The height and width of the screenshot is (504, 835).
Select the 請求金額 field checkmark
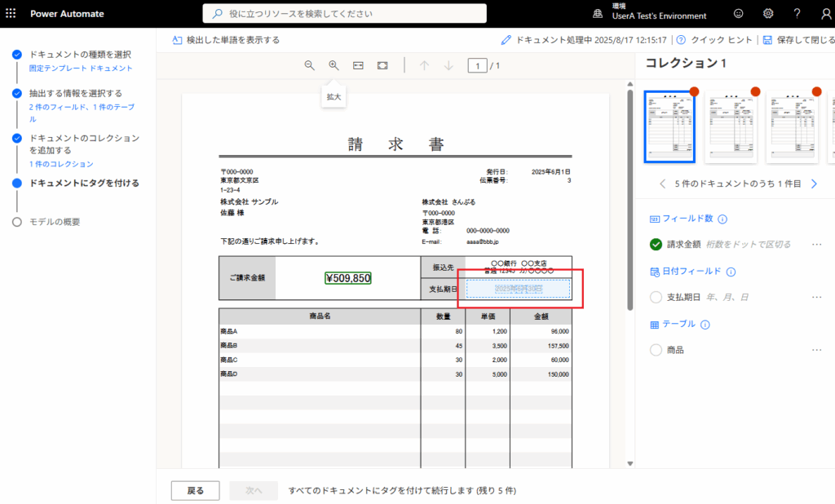pyautogui.click(x=656, y=244)
